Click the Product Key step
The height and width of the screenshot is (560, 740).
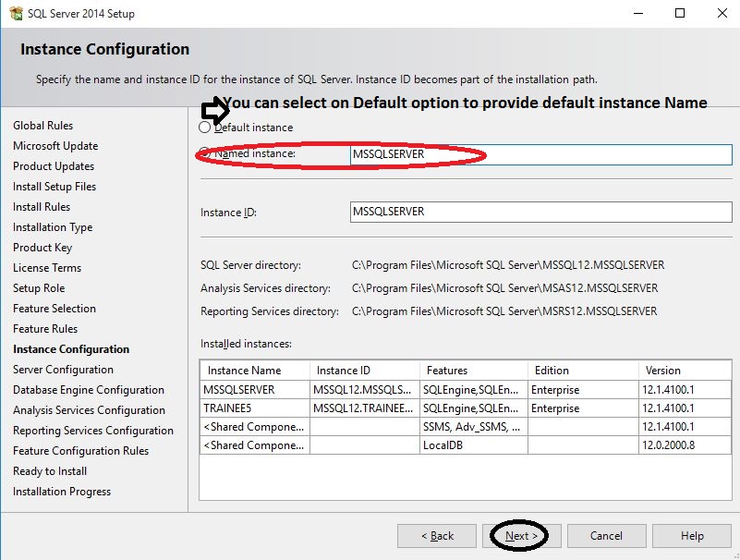click(42, 248)
